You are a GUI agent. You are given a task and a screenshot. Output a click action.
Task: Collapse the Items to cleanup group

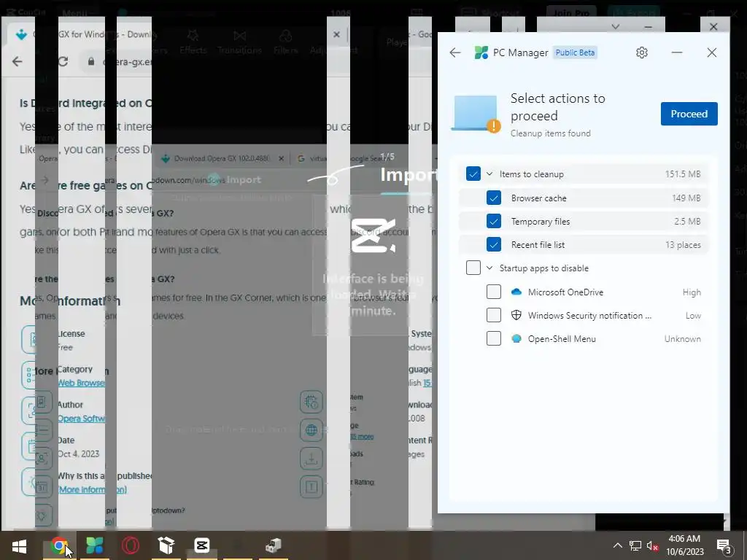tap(489, 174)
